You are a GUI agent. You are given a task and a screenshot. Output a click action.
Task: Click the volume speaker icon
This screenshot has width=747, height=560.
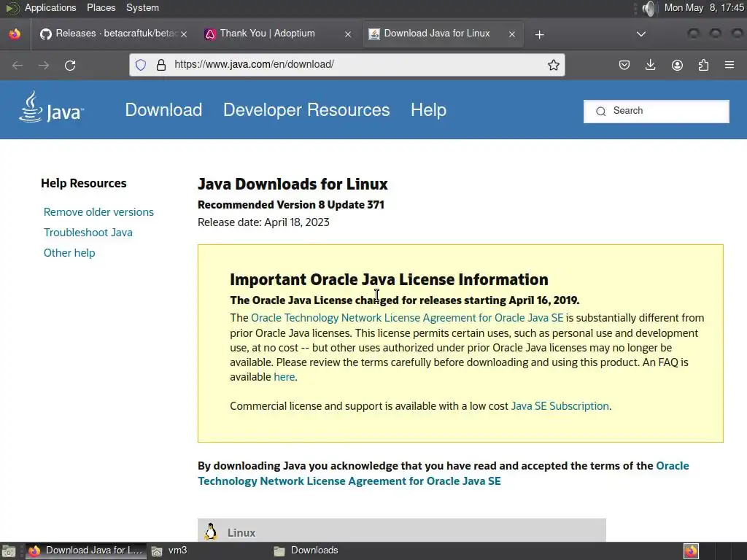pos(648,8)
